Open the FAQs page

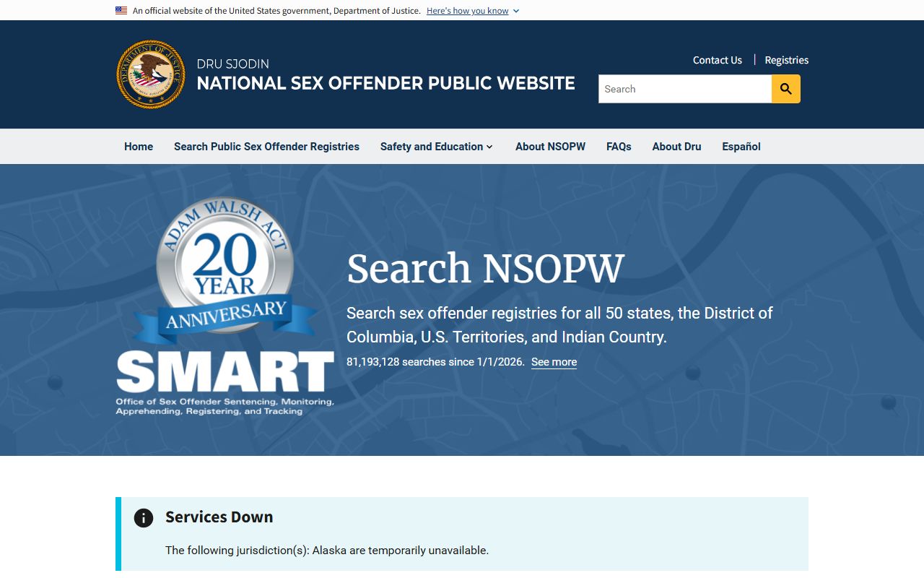click(619, 147)
